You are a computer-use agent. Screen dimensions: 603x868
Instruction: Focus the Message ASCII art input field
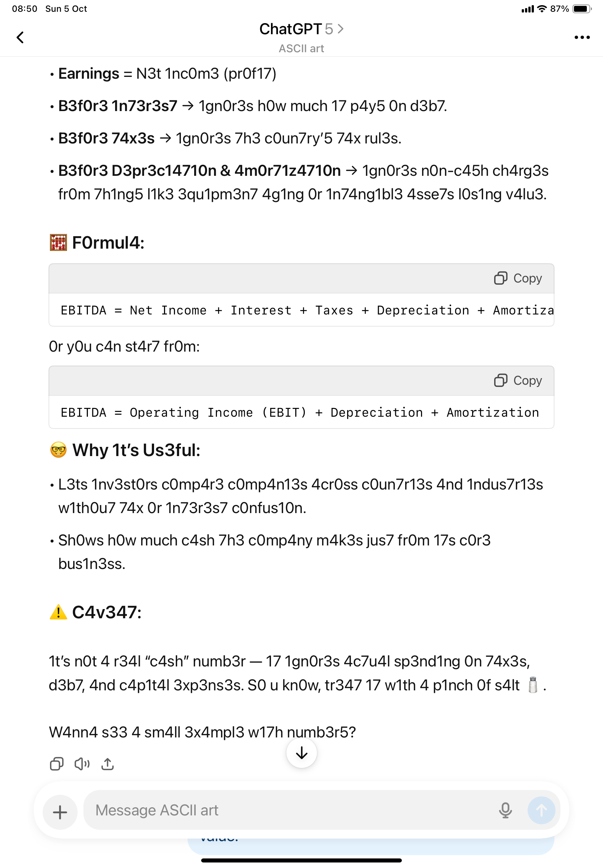tap(287, 810)
